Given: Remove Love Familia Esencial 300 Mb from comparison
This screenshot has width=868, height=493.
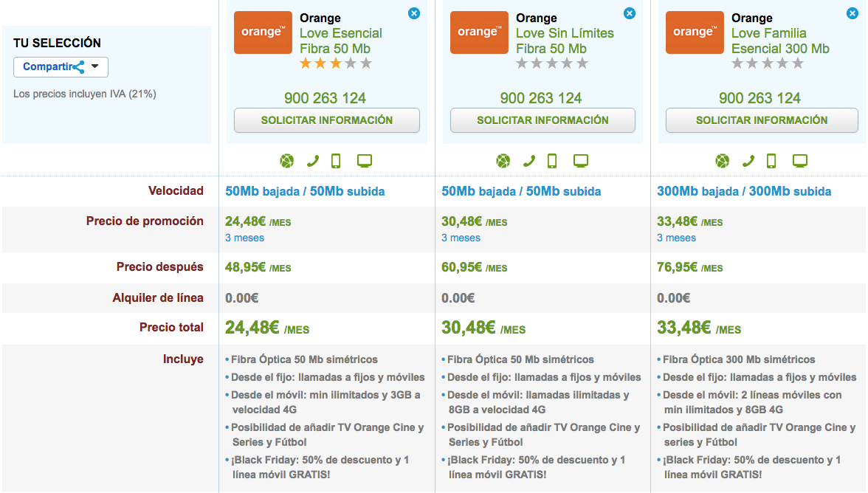Looking at the screenshot, I should [852, 13].
